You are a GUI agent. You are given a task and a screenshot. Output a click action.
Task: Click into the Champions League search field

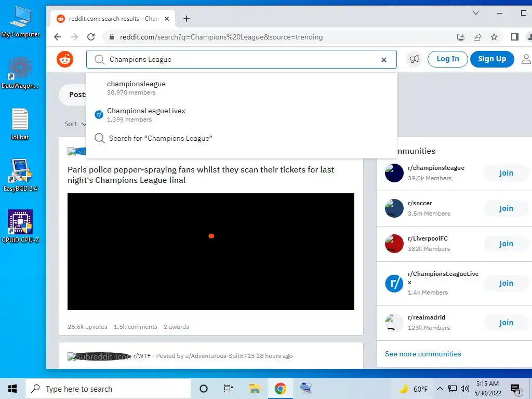click(x=242, y=60)
